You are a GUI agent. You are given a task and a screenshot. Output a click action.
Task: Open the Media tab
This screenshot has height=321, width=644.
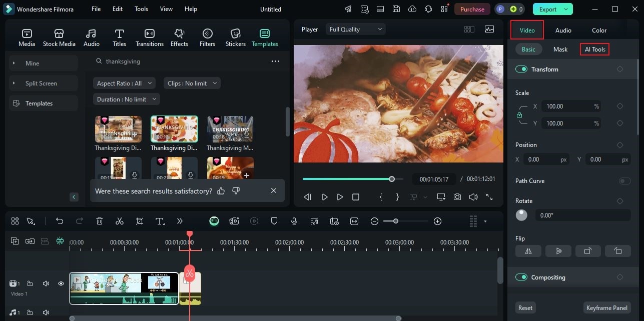(27, 37)
